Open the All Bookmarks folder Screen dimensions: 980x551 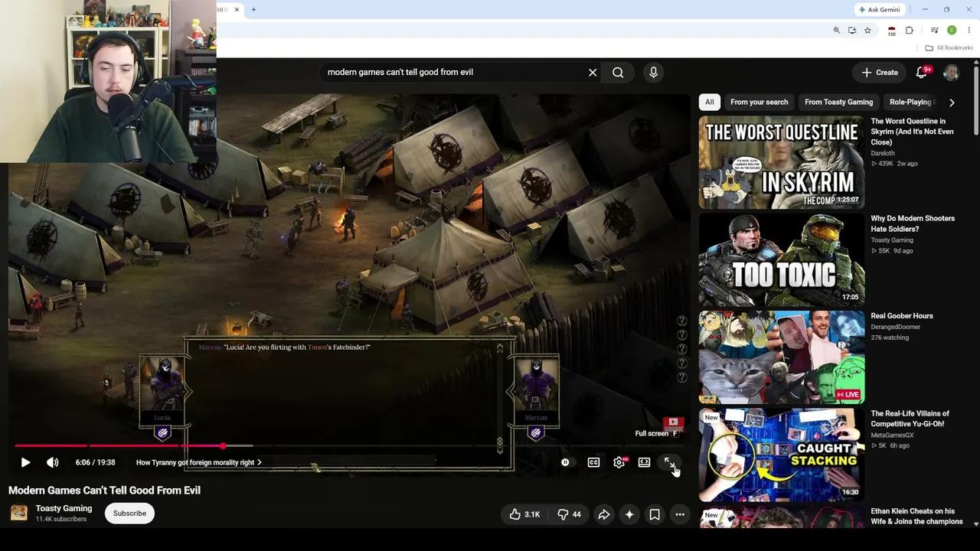click(x=949, y=47)
